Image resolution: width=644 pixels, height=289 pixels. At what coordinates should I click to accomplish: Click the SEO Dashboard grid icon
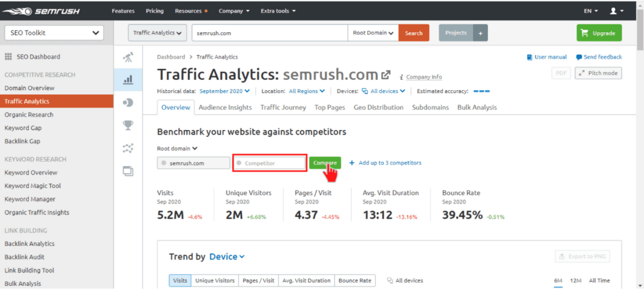tap(9, 57)
